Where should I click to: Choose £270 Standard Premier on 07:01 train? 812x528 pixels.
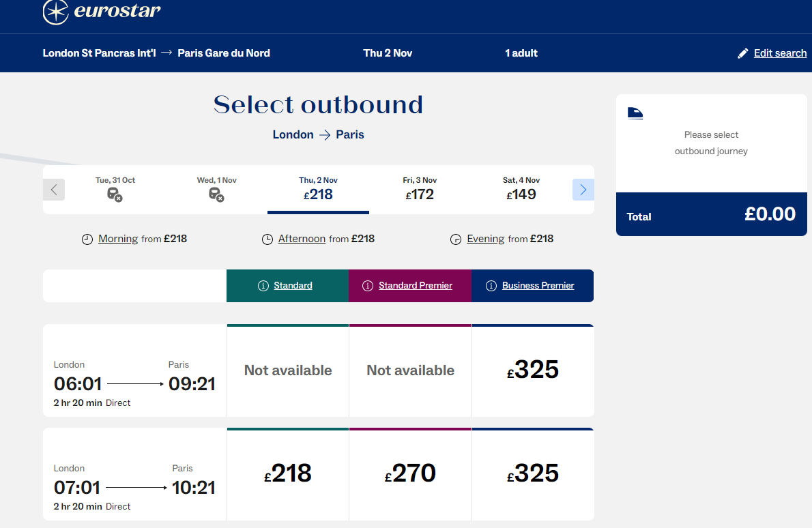(x=410, y=473)
